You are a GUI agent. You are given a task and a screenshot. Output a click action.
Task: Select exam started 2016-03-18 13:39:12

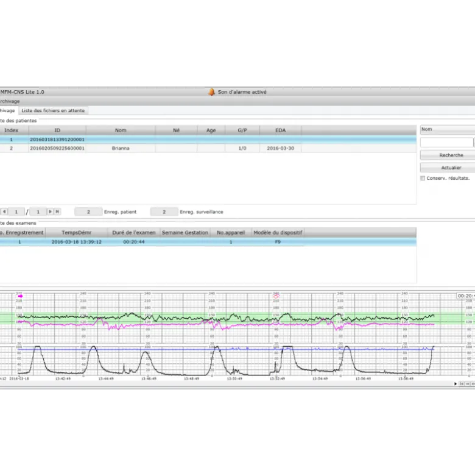tap(77, 242)
